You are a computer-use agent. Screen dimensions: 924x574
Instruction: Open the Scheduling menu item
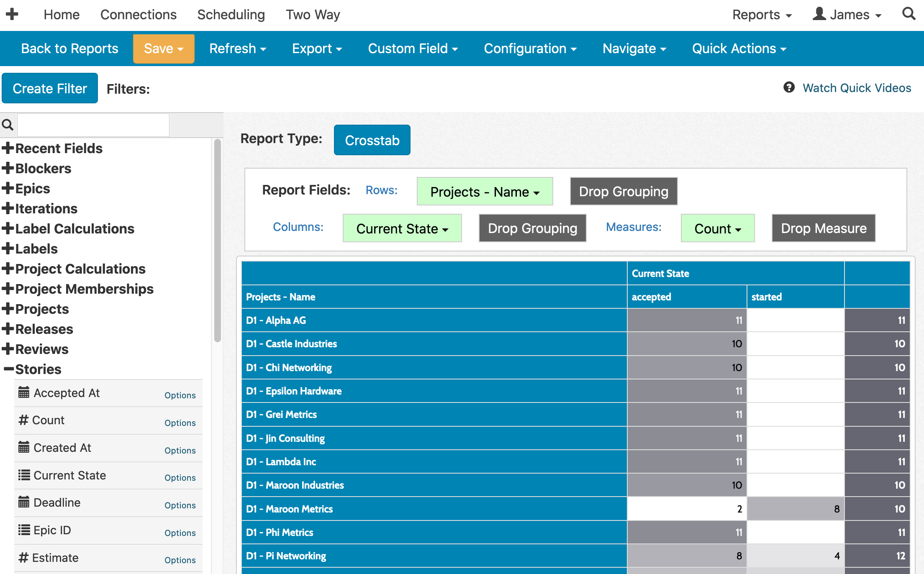231,15
